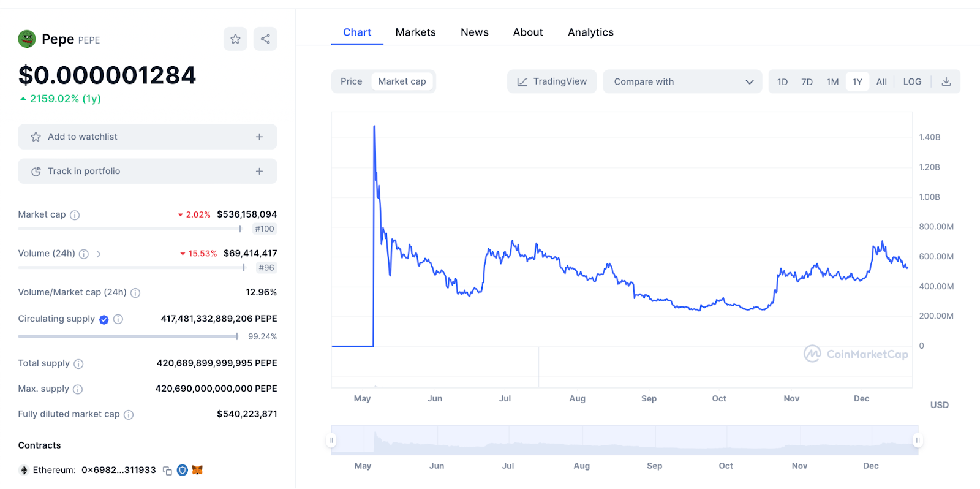This screenshot has height=489, width=980.
Task: Click the price $0.000001284
Action: coord(107,75)
